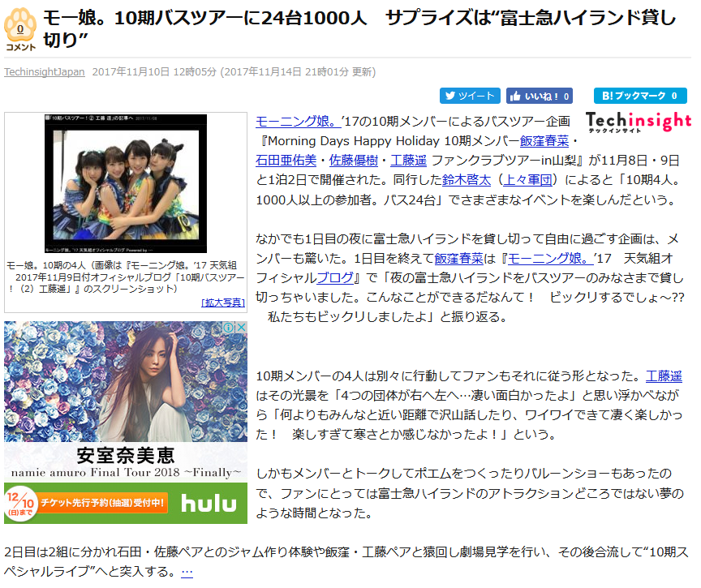Open the 鈴木啓太 name link
This screenshot has width=701, height=588.
tap(467, 179)
